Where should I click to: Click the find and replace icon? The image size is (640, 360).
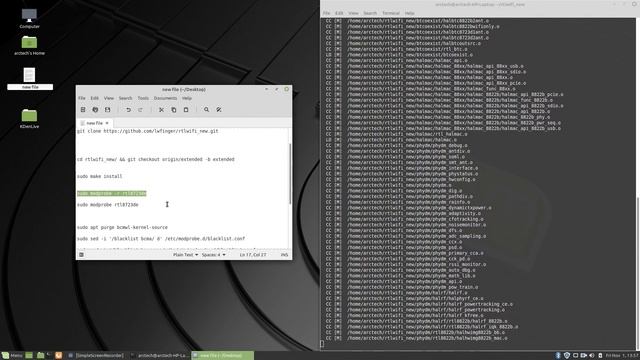point(219,109)
